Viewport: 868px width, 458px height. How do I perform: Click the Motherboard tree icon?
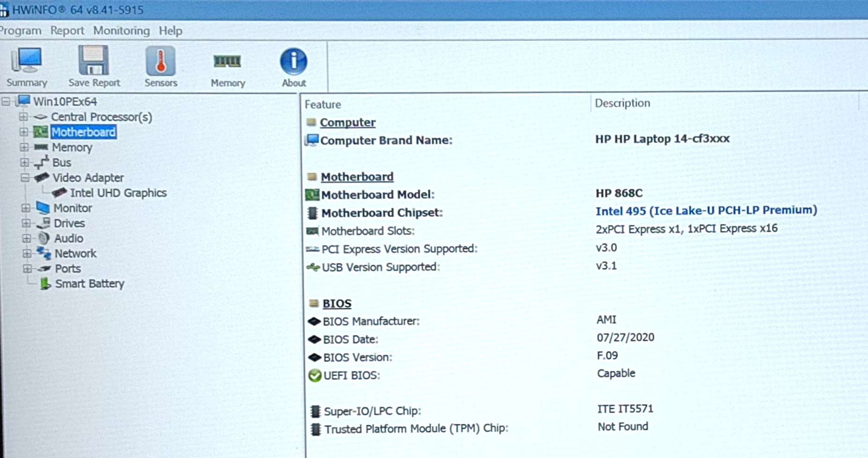(41, 132)
